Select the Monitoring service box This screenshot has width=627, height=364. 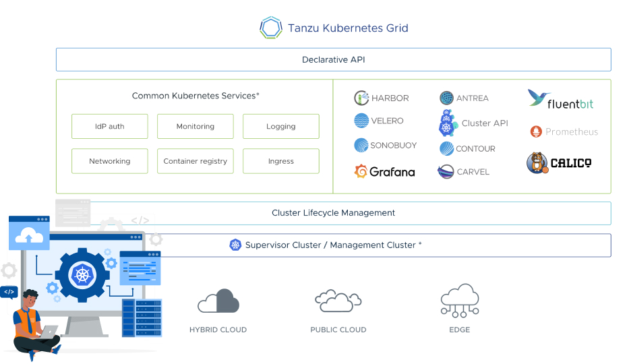[x=195, y=127]
